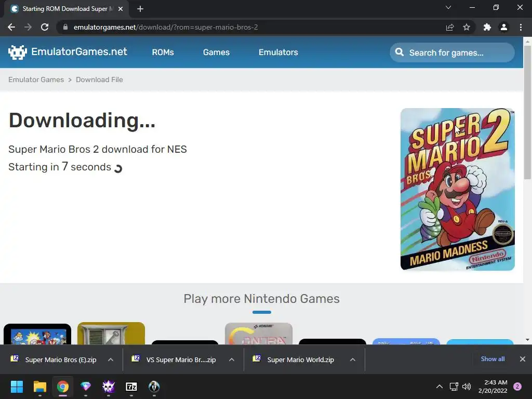This screenshot has height=399, width=532.
Task: Open the notification badge showing 2
Action: click(517, 387)
